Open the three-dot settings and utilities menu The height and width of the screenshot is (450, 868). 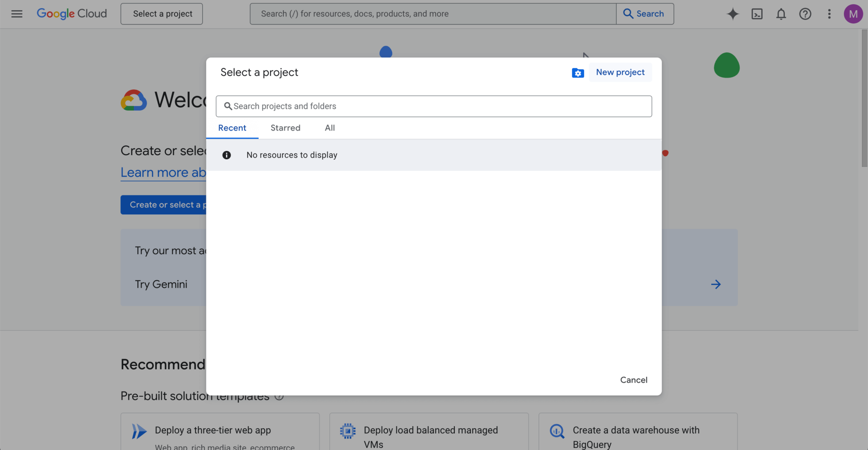coord(829,14)
